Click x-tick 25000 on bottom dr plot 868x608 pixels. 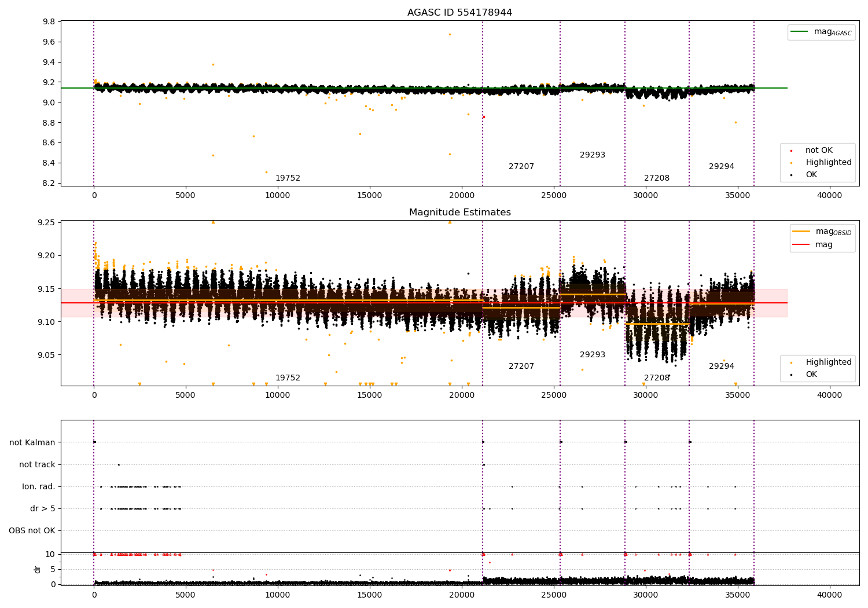[553, 595]
